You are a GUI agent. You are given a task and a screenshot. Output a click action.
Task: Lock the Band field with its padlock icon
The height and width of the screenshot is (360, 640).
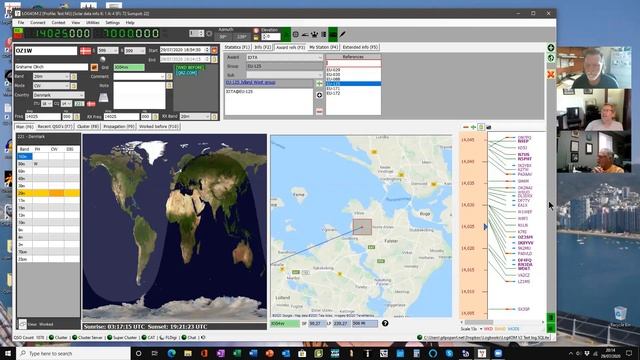click(x=74, y=76)
